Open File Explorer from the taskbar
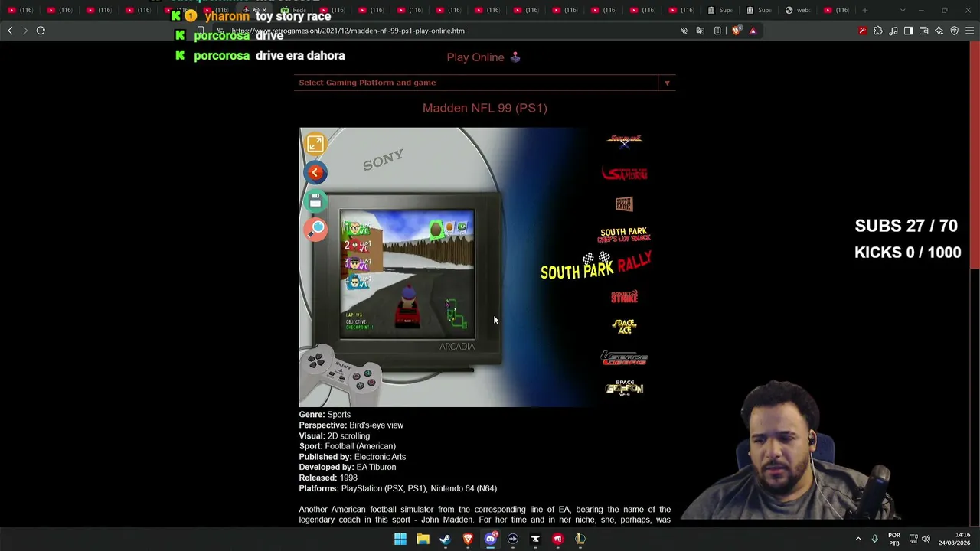This screenshot has height=551, width=980. coord(423,539)
